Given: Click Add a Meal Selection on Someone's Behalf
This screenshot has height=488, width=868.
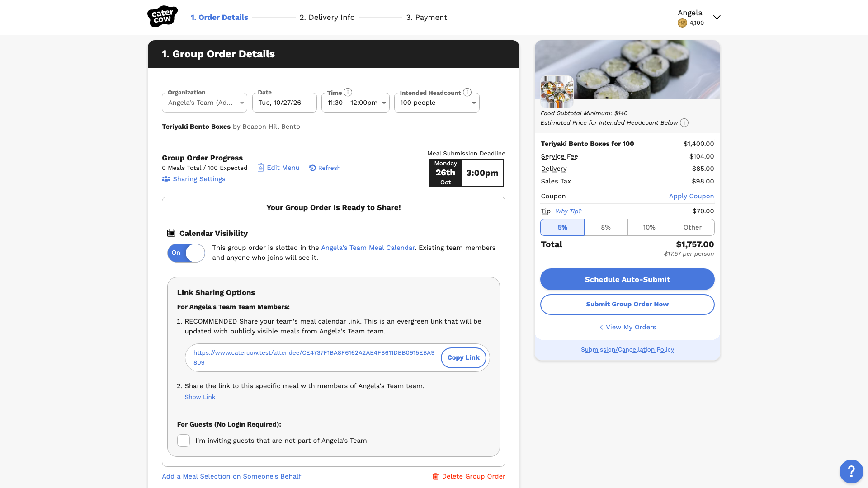Looking at the screenshot, I should coord(231,476).
